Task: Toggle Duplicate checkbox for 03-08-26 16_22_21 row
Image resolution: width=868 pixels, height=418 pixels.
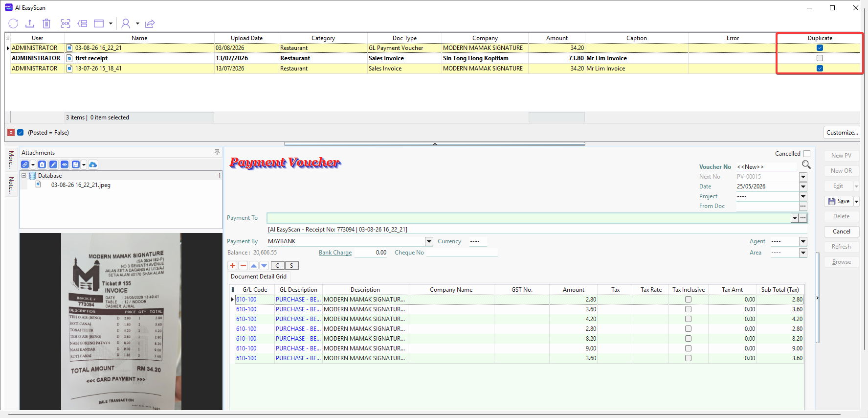Action: click(820, 48)
